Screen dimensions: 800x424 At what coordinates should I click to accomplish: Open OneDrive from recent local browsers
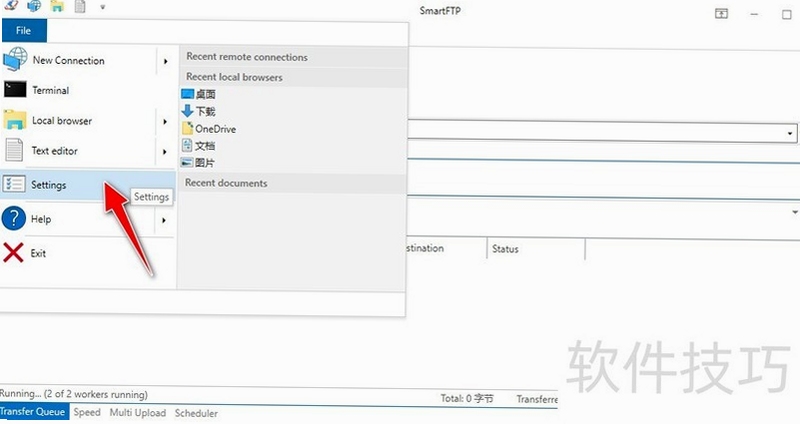pos(209,129)
